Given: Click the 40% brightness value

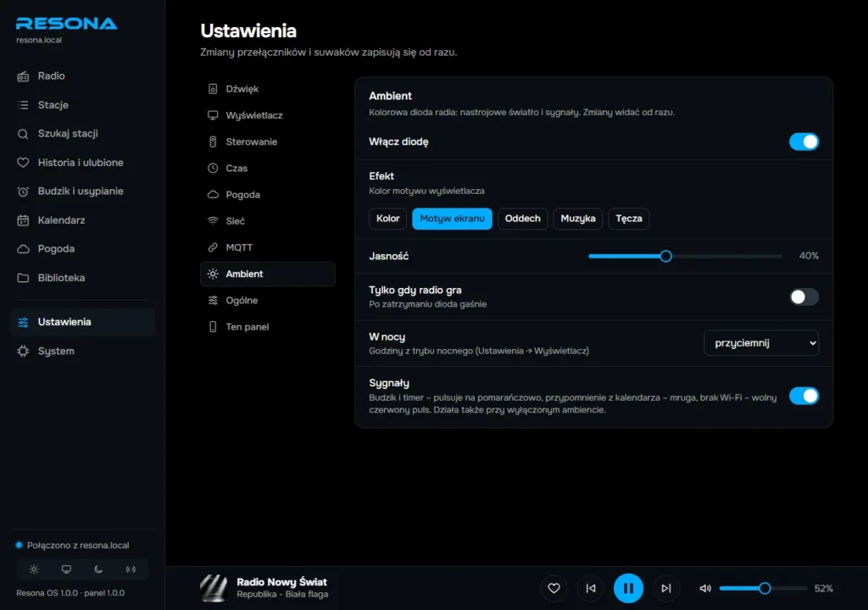Looking at the screenshot, I should (x=809, y=257).
